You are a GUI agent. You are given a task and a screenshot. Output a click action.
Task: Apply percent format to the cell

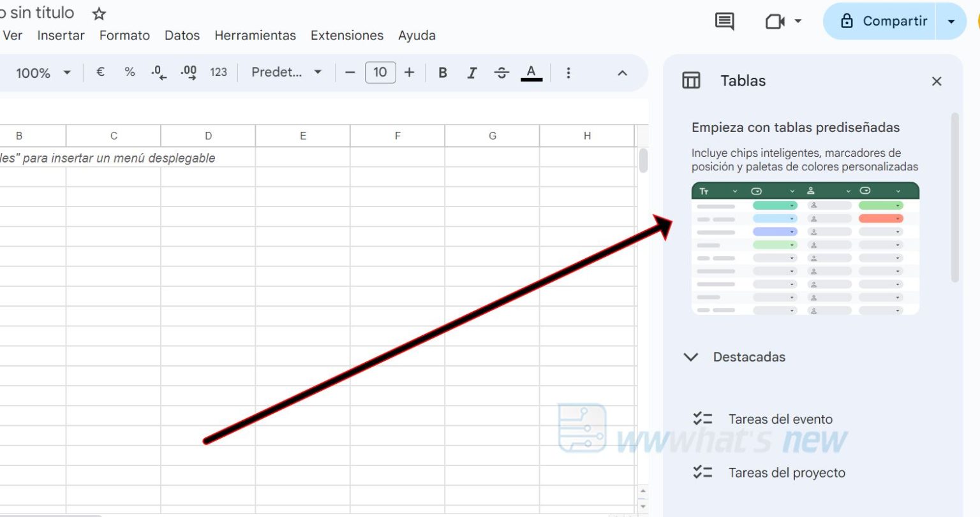click(129, 72)
